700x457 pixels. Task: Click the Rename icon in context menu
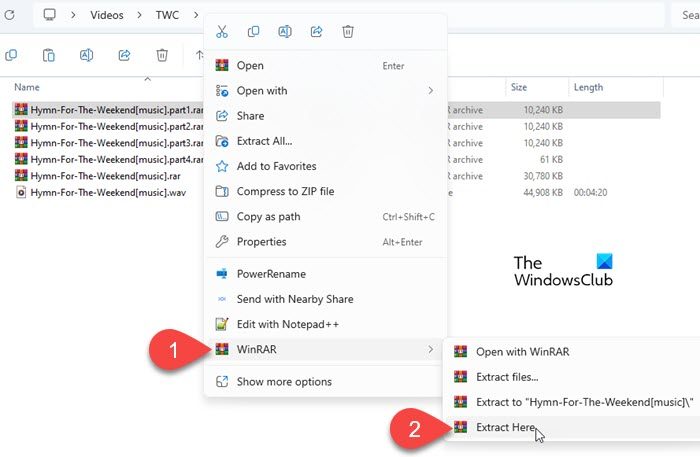285,32
